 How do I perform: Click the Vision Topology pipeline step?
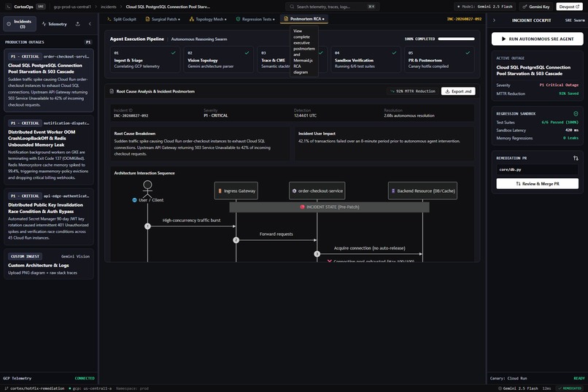pyautogui.click(x=218, y=60)
